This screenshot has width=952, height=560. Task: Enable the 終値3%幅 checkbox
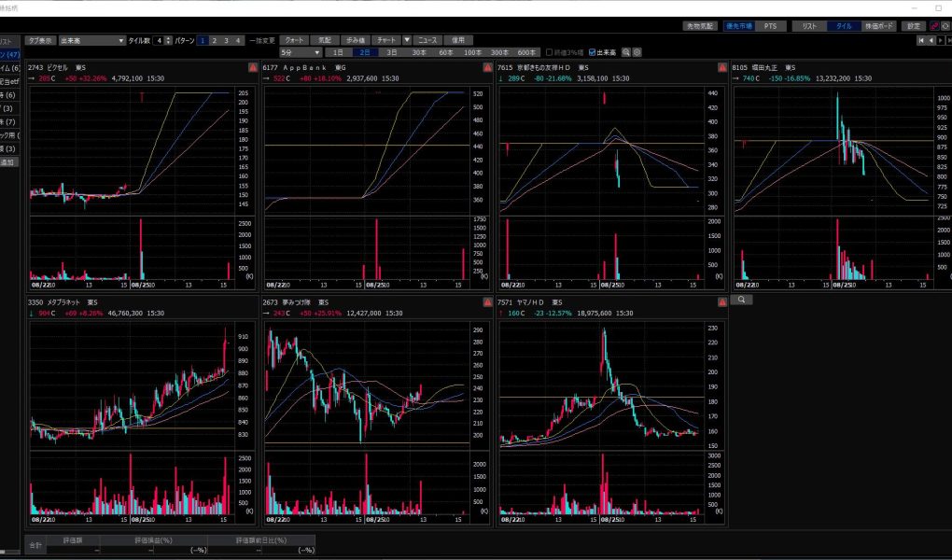[550, 52]
